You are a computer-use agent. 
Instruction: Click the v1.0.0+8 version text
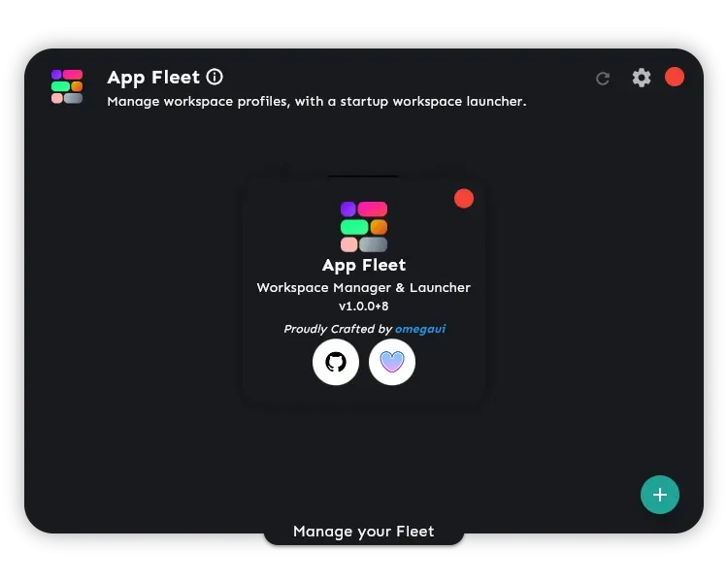click(x=364, y=307)
